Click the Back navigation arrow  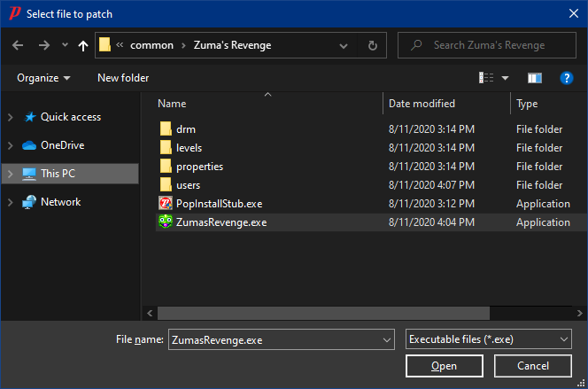click(18, 45)
